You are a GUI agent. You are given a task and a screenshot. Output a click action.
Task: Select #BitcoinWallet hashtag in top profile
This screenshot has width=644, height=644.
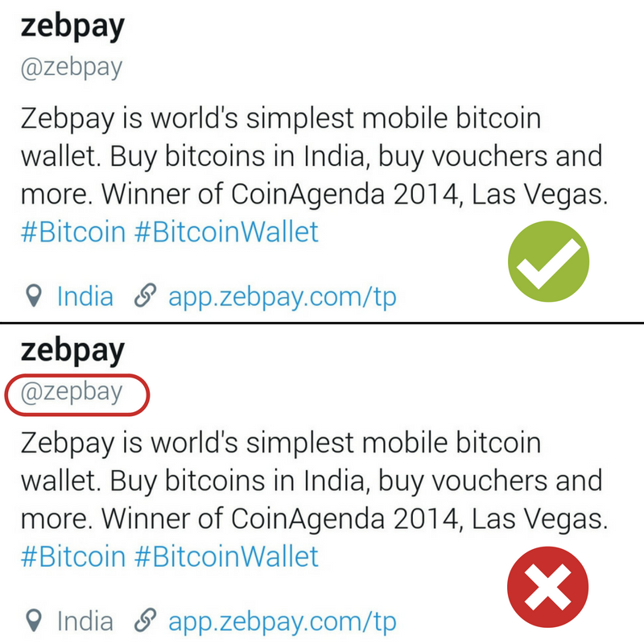[226, 232]
